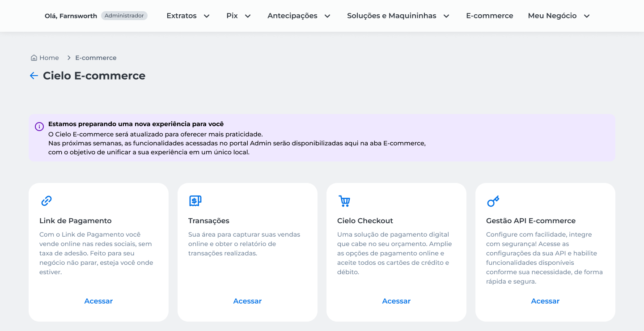644x331 pixels.
Task: Open the Meu Negócio menu
Action: (552, 16)
